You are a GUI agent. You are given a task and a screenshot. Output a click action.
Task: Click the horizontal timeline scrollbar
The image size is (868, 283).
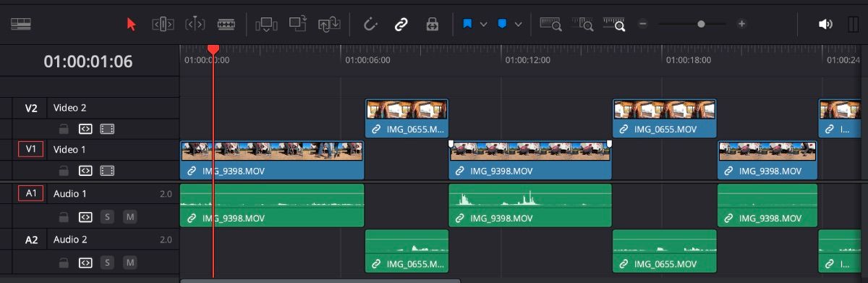pos(320,280)
